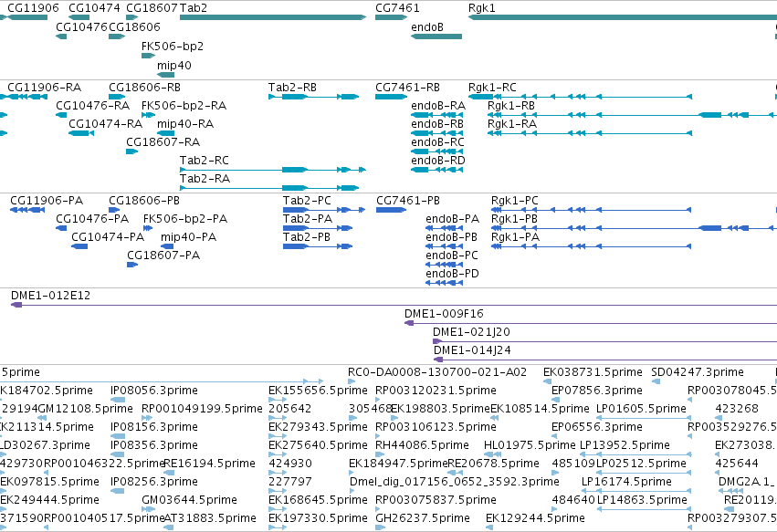Viewport: 777px width, 532px height.
Task: Click the Rgk1-RC transcript label
Action: [492, 88]
